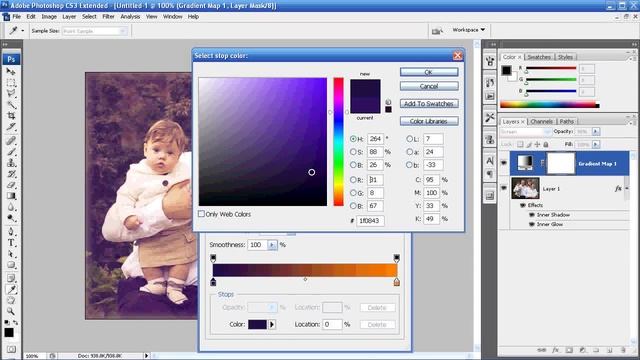Select the Zoom tool
This screenshot has height=360, width=640.
coord(11,312)
